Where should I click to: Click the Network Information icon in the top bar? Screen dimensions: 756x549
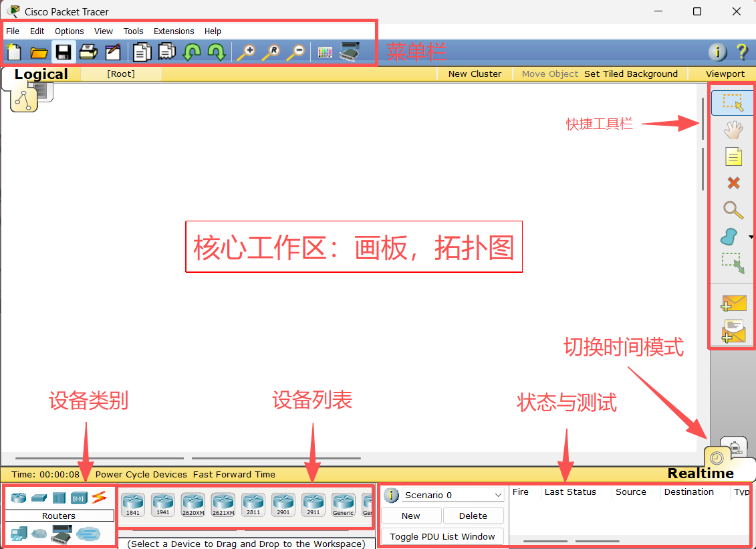tap(717, 51)
